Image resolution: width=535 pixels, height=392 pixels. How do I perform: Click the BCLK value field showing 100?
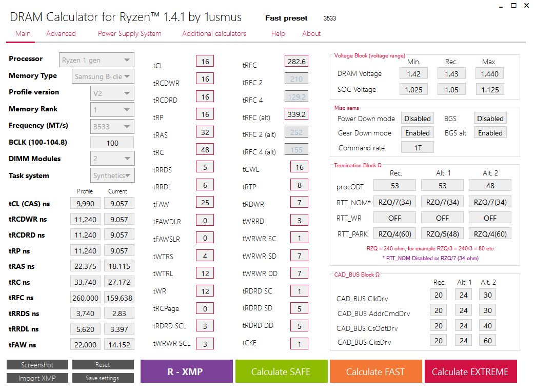pyautogui.click(x=112, y=143)
